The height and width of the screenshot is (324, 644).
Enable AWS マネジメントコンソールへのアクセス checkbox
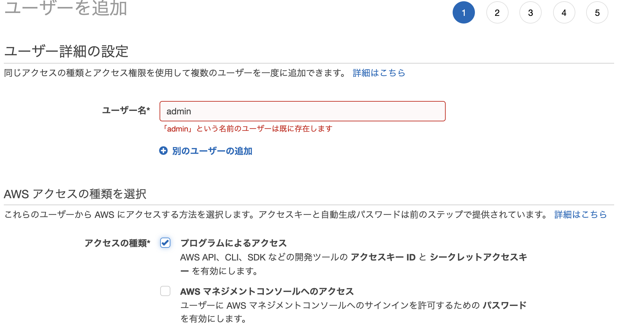click(x=165, y=291)
